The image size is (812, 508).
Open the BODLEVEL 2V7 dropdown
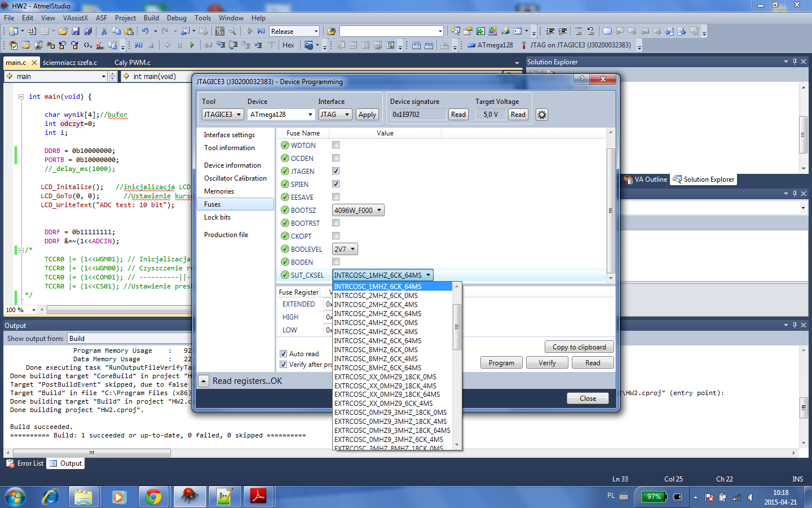[345, 249]
